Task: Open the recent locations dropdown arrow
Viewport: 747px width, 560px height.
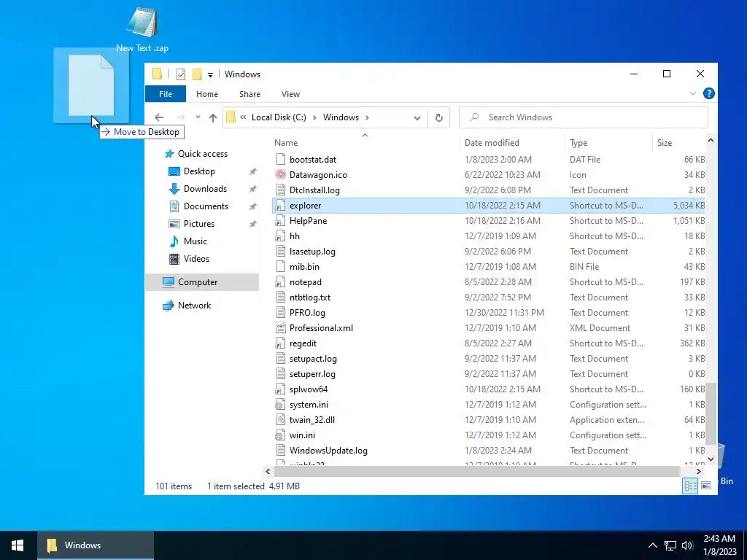Action: coord(198,117)
